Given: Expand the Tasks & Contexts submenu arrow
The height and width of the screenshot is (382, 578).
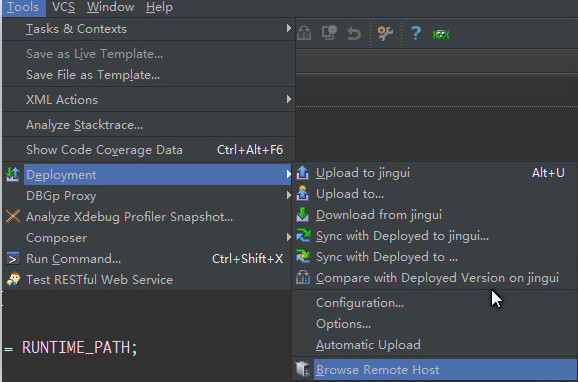Looking at the screenshot, I should pyautogui.click(x=289, y=28).
